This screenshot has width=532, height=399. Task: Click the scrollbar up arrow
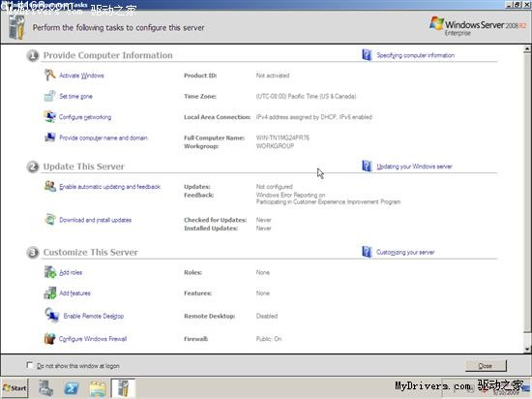(527, 49)
